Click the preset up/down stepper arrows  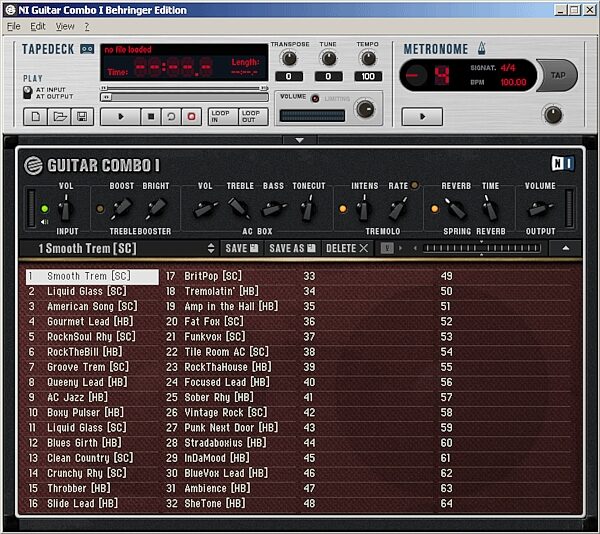[x=211, y=248]
